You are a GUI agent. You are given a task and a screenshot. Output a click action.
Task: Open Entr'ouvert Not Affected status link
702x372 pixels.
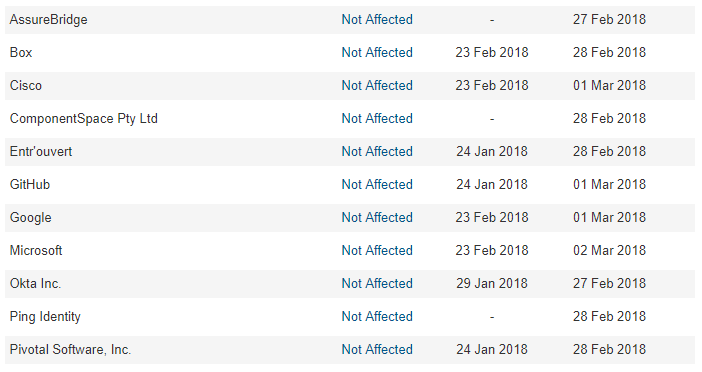pyautogui.click(x=377, y=152)
